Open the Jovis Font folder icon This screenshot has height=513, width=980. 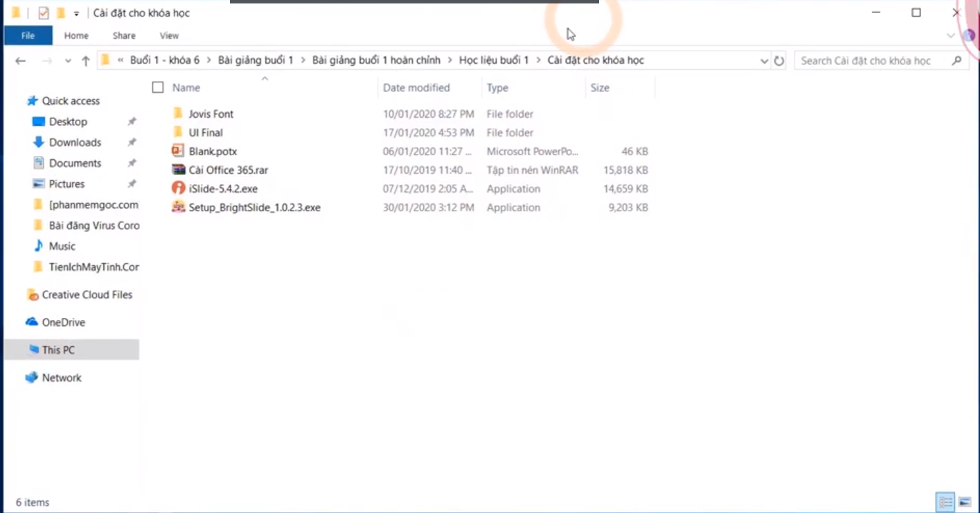tap(177, 114)
